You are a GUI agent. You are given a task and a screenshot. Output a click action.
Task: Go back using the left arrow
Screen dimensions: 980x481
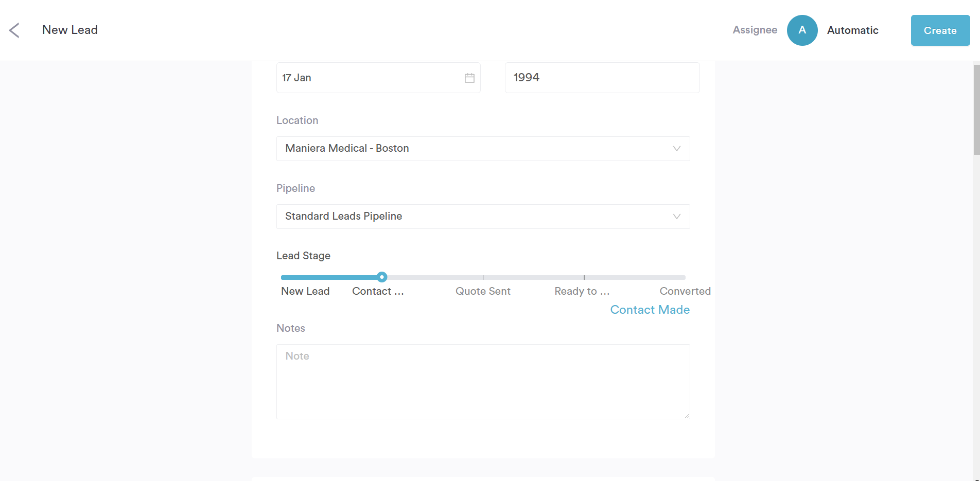14,30
